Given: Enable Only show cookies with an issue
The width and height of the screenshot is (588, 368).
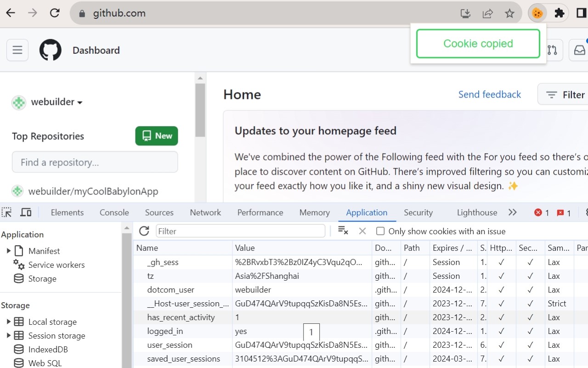Looking at the screenshot, I should (380, 231).
